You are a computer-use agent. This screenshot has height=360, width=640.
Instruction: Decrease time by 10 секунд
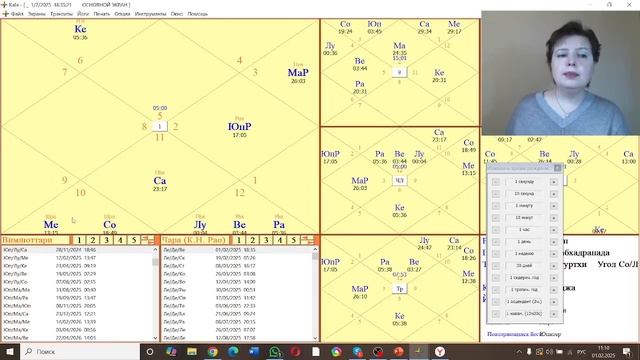pos(496,194)
